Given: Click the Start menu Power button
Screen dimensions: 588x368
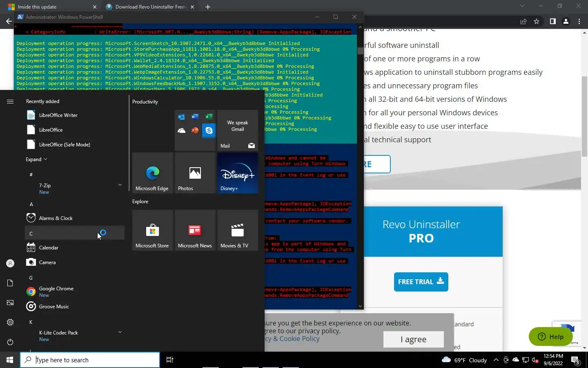Looking at the screenshot, I should tap(10, 342).
